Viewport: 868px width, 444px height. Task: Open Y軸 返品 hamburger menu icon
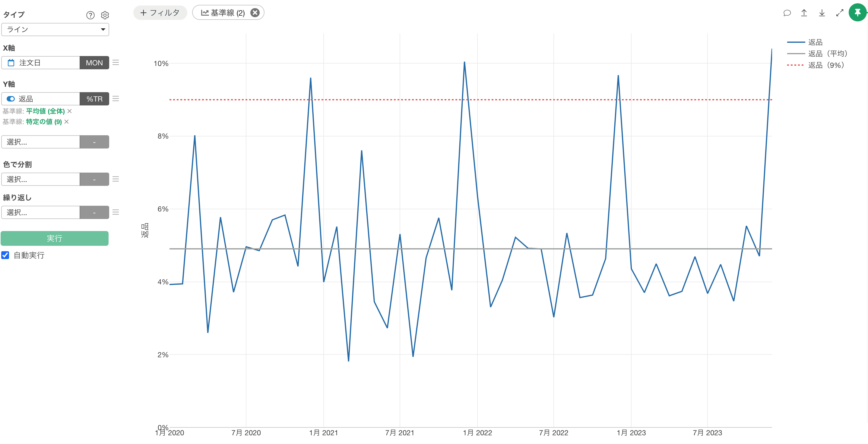116,98
